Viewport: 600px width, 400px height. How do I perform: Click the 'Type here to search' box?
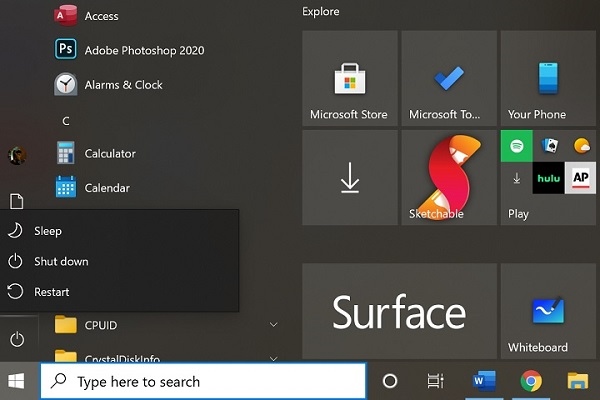[203, 381]
